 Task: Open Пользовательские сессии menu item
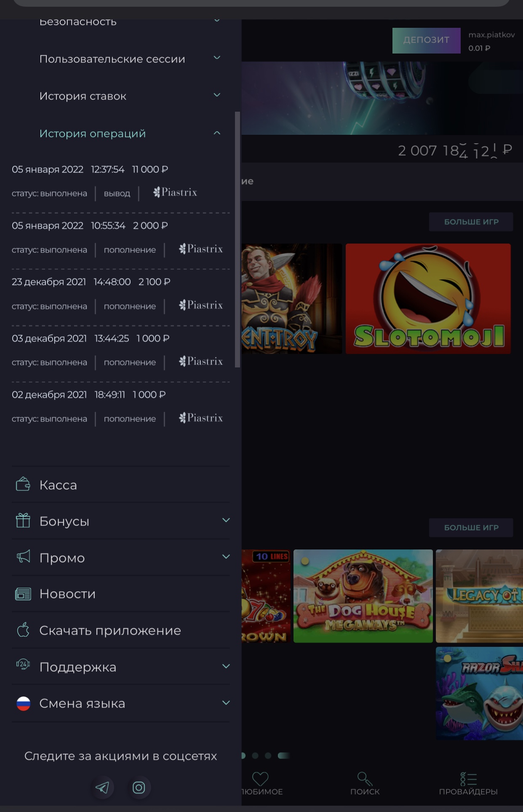point(112,59)
